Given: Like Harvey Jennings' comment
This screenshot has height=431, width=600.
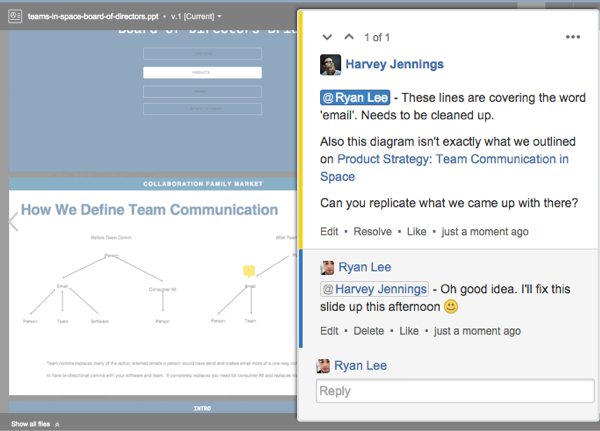Looking at the screenshot, I should pos(416,232).
